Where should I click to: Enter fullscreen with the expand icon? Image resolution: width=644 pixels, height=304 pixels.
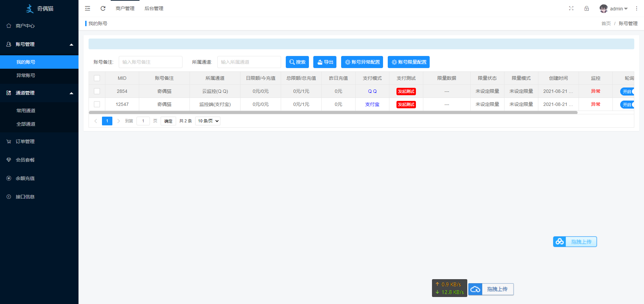(571, 8)
